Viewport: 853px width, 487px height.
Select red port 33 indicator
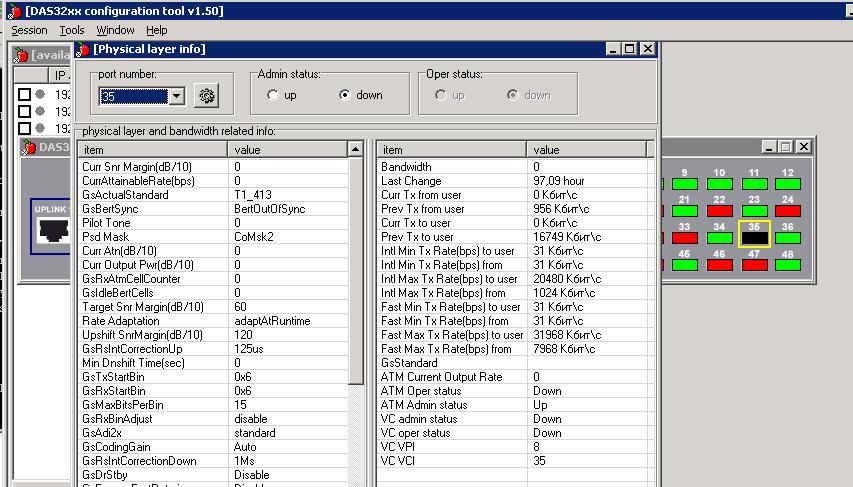[x=685, y=239]
